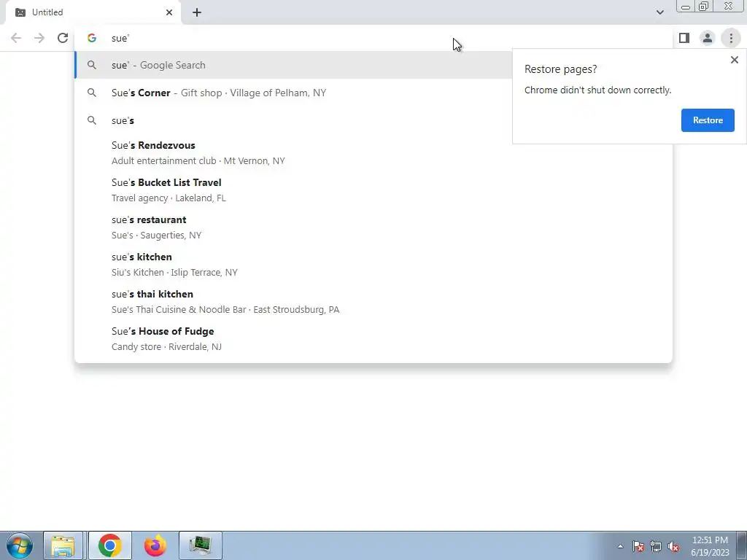
Task: Reload the page with refresh icon
Action: click(x=63, y=38)
